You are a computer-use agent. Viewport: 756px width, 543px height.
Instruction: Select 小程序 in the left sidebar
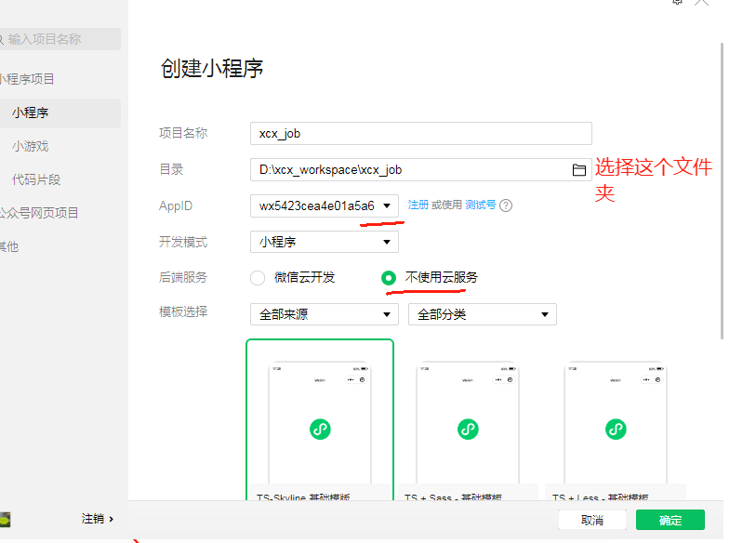coord(60,113)
